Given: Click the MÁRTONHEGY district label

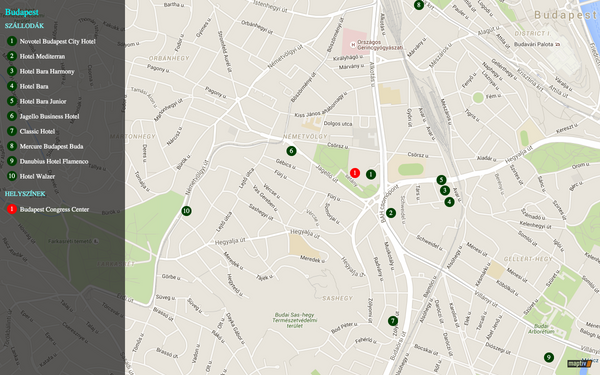Looking at the screenshot, I should point(133,137).
